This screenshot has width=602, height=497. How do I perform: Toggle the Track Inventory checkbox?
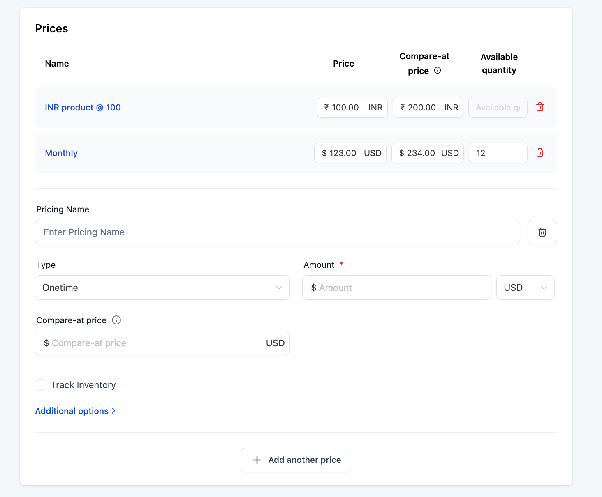(x=40, y=385)
